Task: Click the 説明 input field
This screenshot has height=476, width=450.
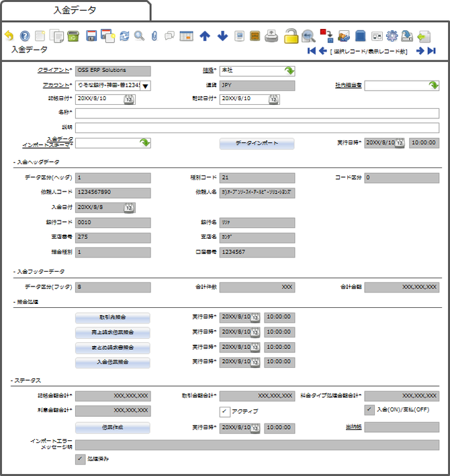Action: click(257, 128)
